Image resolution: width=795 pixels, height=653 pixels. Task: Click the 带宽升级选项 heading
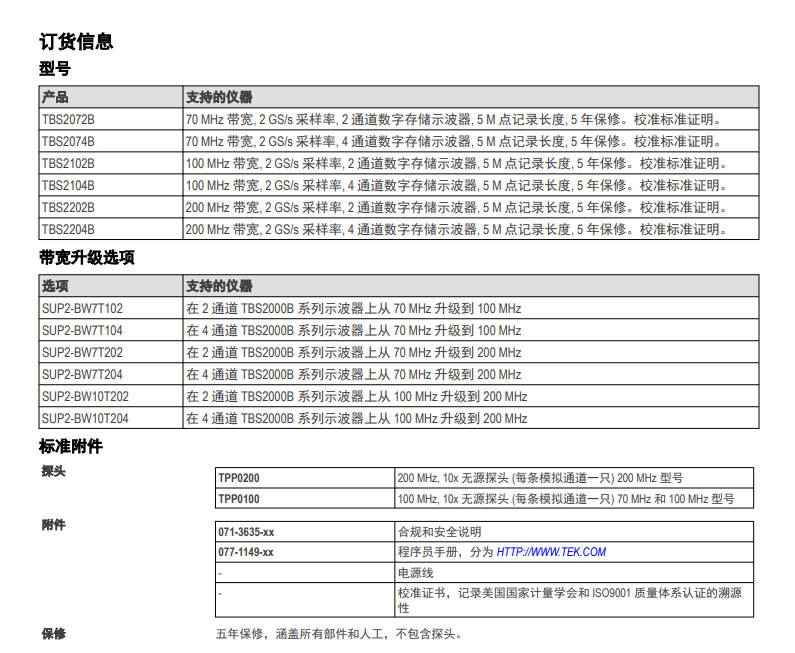click(x=87, y=258)
